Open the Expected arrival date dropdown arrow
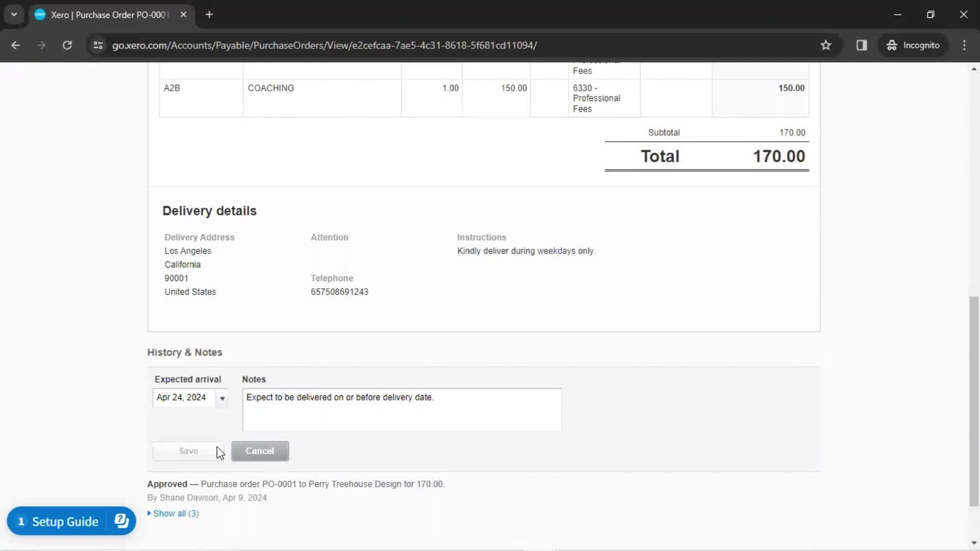 pos(222,398)
